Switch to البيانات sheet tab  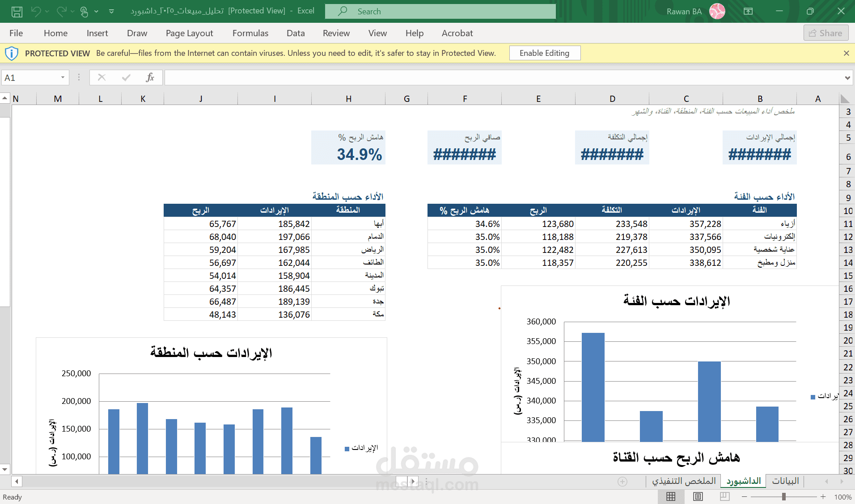click(x=785, y=481)
